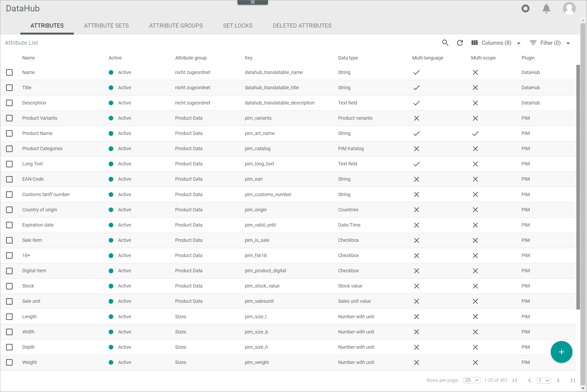Select the checkbox for Name attribute
The width and height of the screenshot is (587, 392).
(x=9, y=73)
